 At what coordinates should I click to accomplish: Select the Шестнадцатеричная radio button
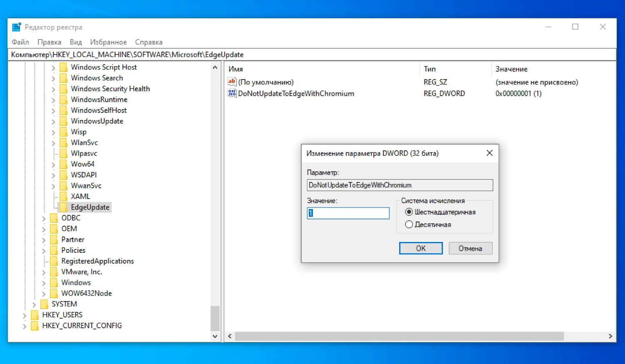tap(409, 212)
